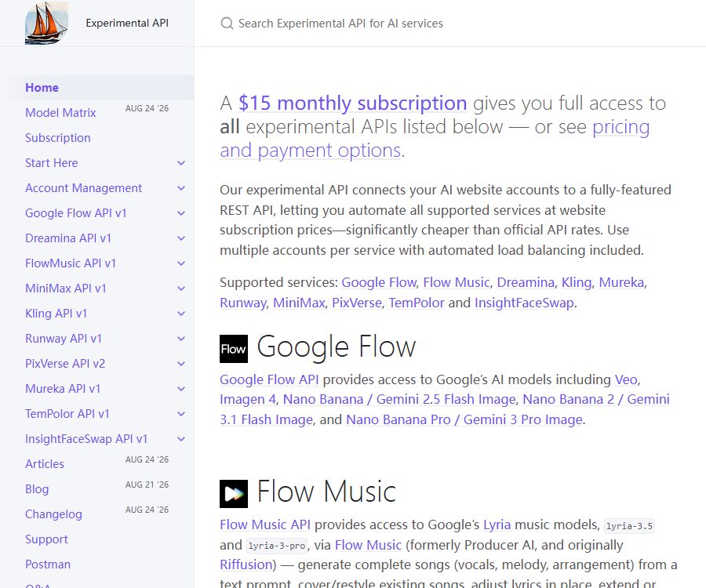Viewport: 706px width, 588px height.
Task: Click MiniMax in supported services
Action: pos(299,303)
